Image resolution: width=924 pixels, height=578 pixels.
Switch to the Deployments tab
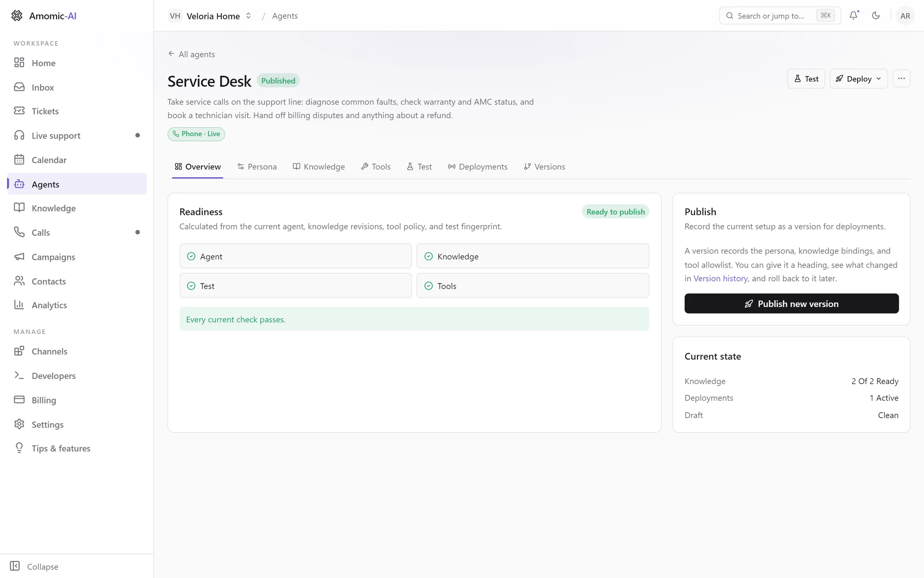pyautogui.click(x=478, y=167)
